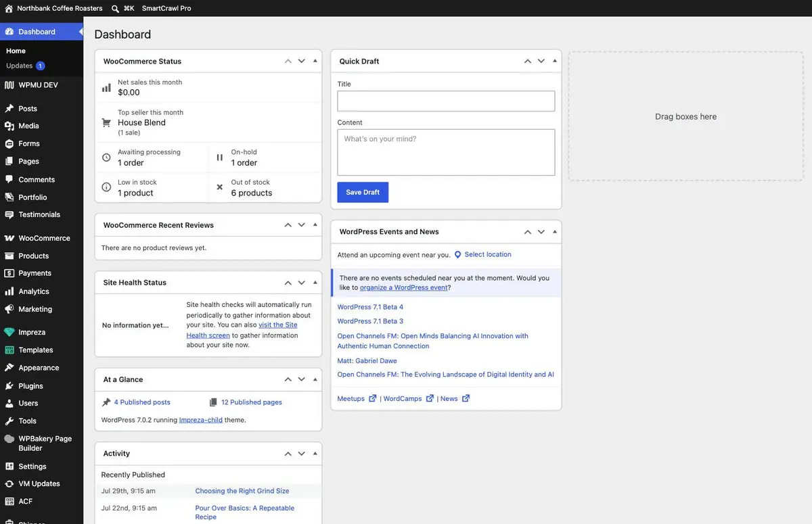Open the search magnifier icon in admin bar
Screen dimensions: 812x524
(x=116, y=8)
